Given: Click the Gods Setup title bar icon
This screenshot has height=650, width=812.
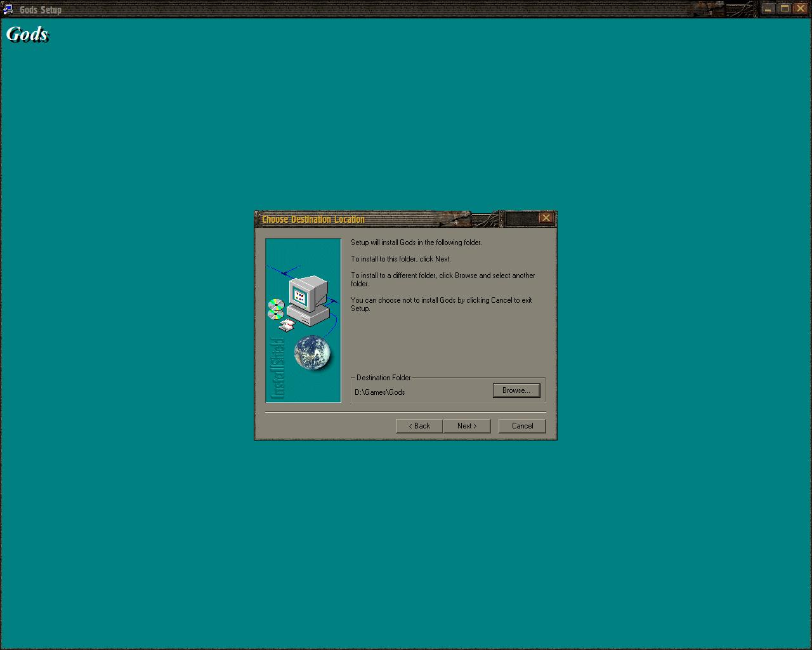Looking at the screenshot, I should pyautogui.click(x=8, y=9).
